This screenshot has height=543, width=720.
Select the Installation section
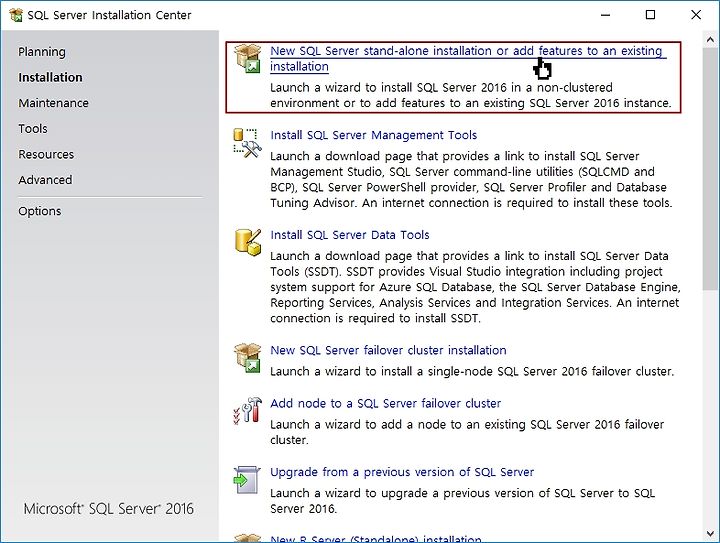click(x=51, y=77)
